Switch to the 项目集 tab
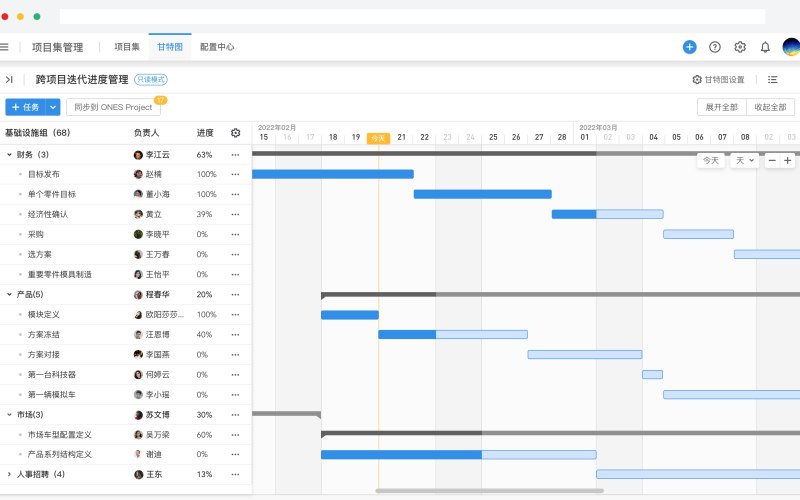The width and height of the screenshot is (800, 500). point(127,47)
